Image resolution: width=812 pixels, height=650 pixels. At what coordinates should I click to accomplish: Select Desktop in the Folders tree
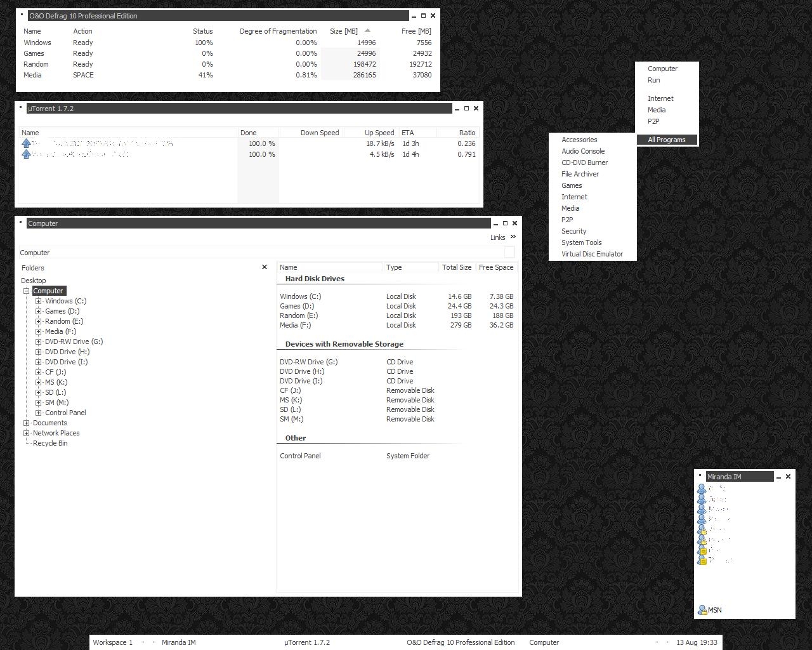pyautogui.click(x=34, y=281)
